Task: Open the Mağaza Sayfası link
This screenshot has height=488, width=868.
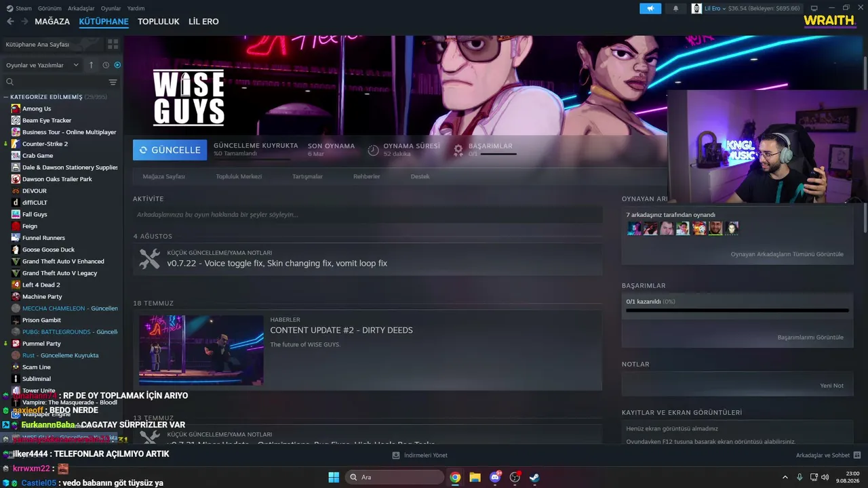Action: click(x=163, y=176)
